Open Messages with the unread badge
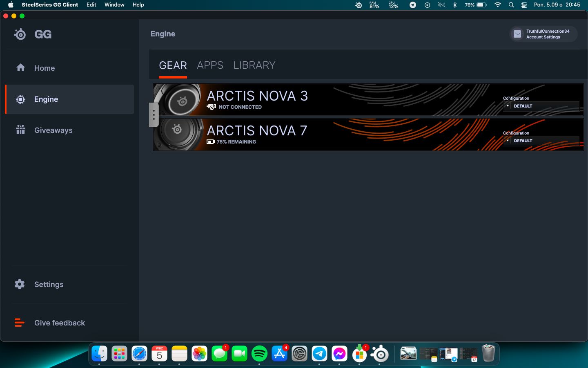This screenshot has height=368, width=588. [x=219, y=353]
